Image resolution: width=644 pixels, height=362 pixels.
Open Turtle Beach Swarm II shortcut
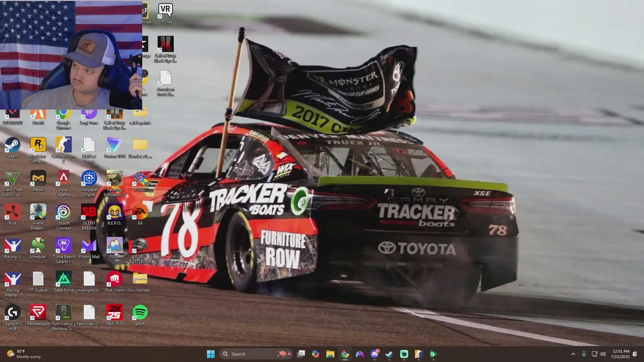click(63, 250)
